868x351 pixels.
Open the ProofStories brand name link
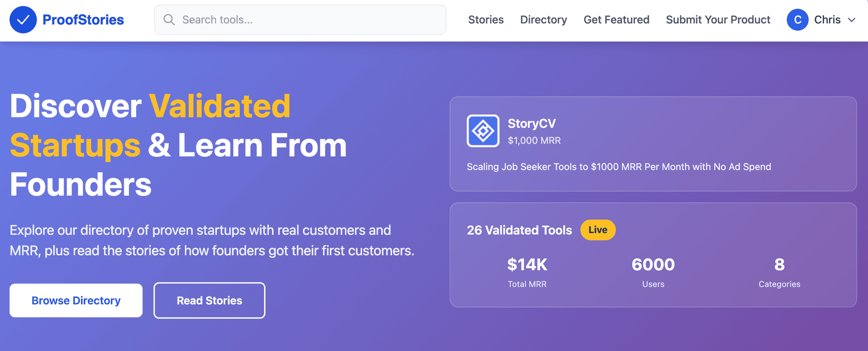tap(82, 19)
